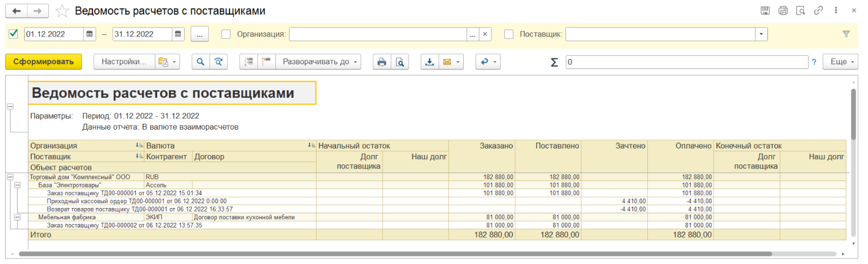Save report to file with download icon
The image size is (868, 264).
429,62
